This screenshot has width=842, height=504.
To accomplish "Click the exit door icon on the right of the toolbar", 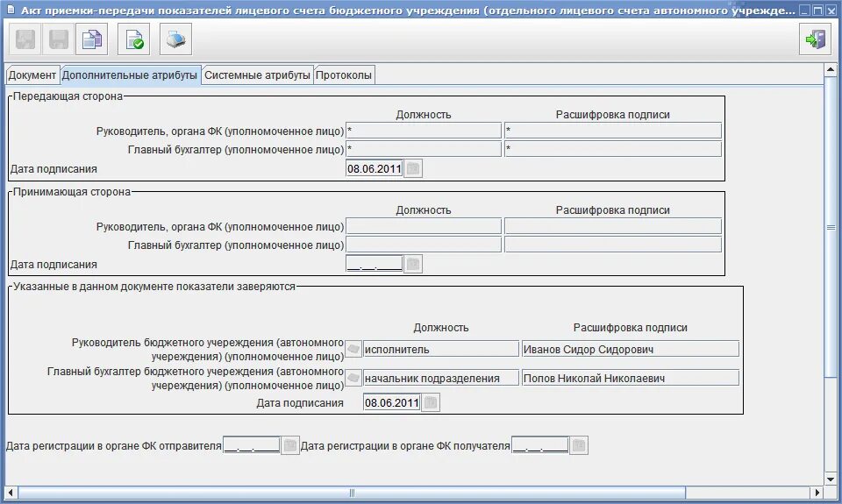I will 815,39.
